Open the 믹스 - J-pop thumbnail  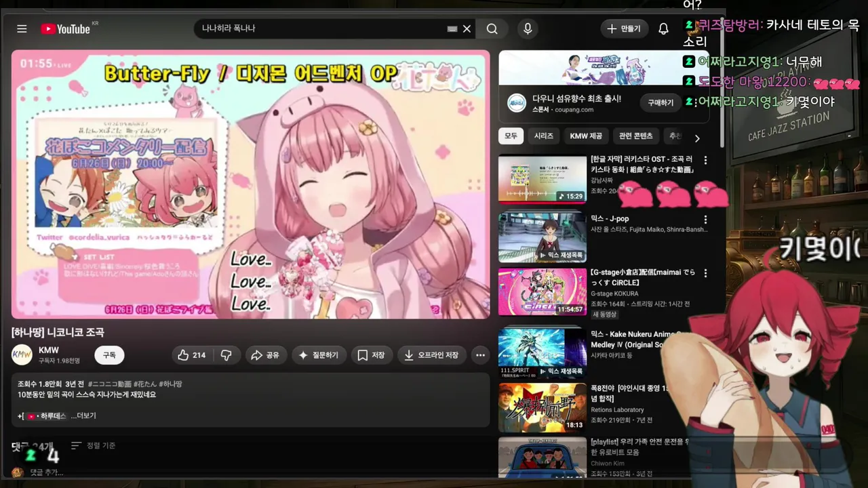pos(542,237)
